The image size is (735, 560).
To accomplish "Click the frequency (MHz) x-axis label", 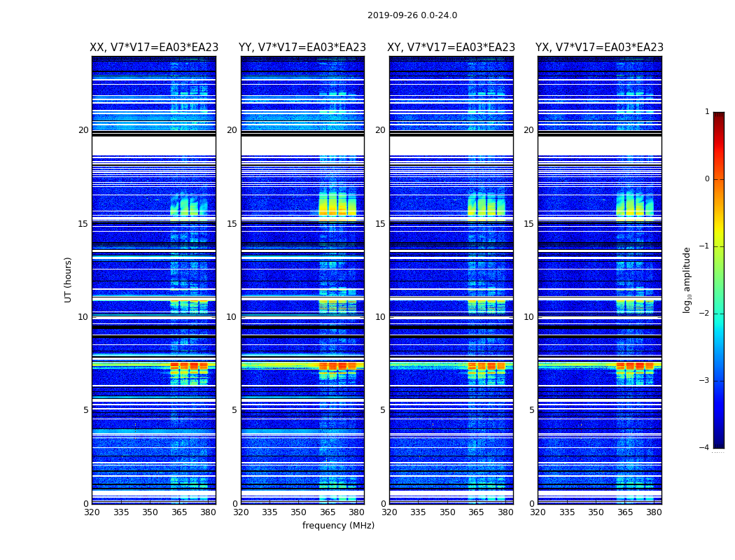I will 338,526.
